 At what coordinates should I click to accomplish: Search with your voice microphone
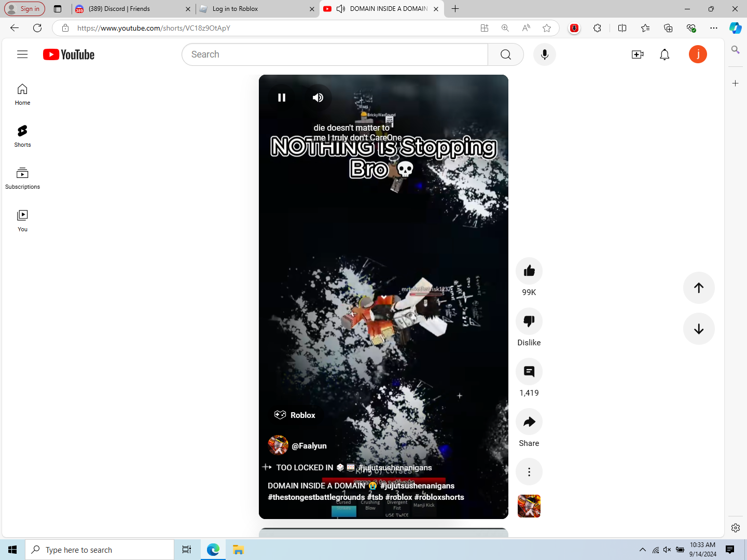point(545,54)
